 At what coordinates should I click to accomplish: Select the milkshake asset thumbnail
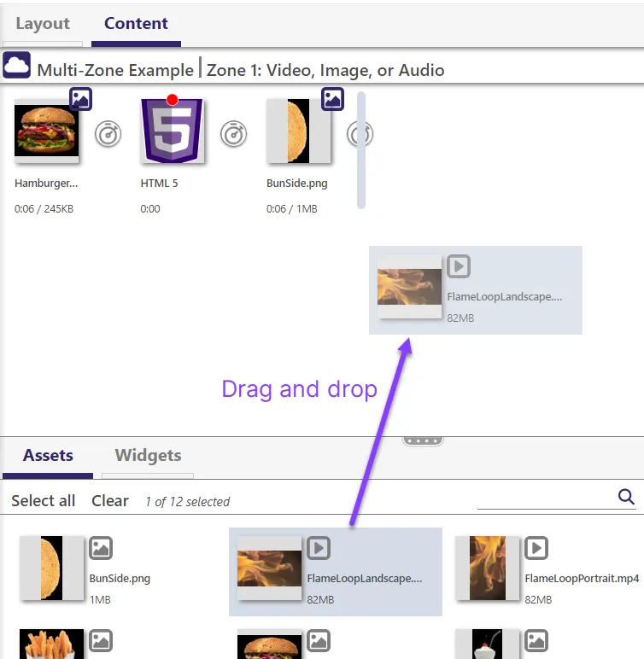point(488,644)
